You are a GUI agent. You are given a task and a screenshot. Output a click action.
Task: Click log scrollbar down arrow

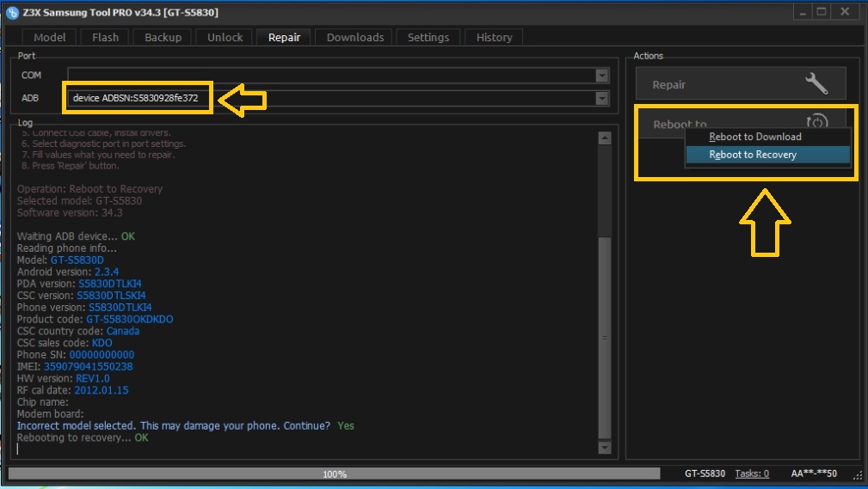[x=605, y=447]
